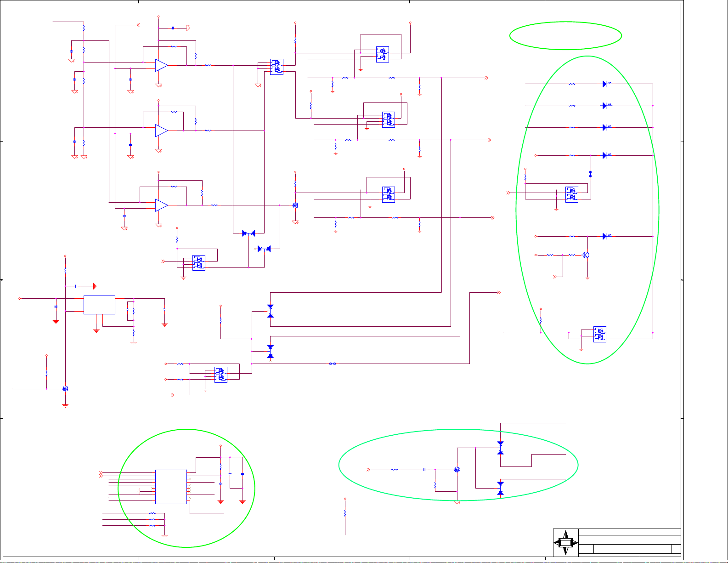
Task: Select the dual MOSFET box fed by two resistors
Action: point(221,375)
